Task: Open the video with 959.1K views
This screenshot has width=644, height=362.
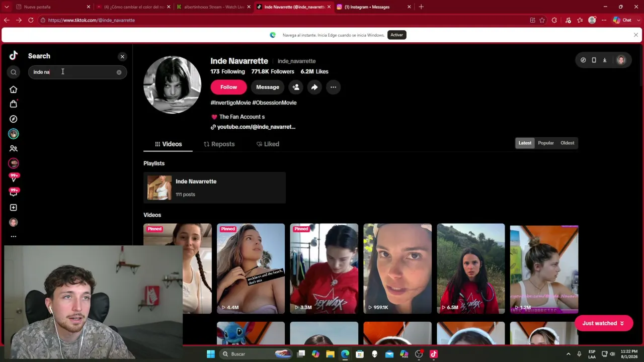Action: click(397, 268)
